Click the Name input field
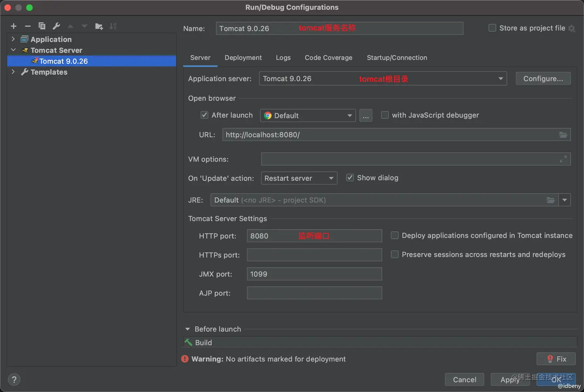The height and width of the screenshot is (392, 584). 340,28
